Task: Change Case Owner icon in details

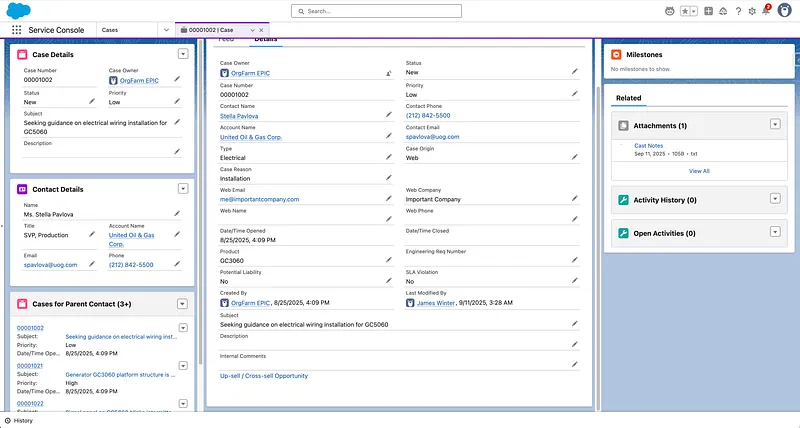Action: 388,73
